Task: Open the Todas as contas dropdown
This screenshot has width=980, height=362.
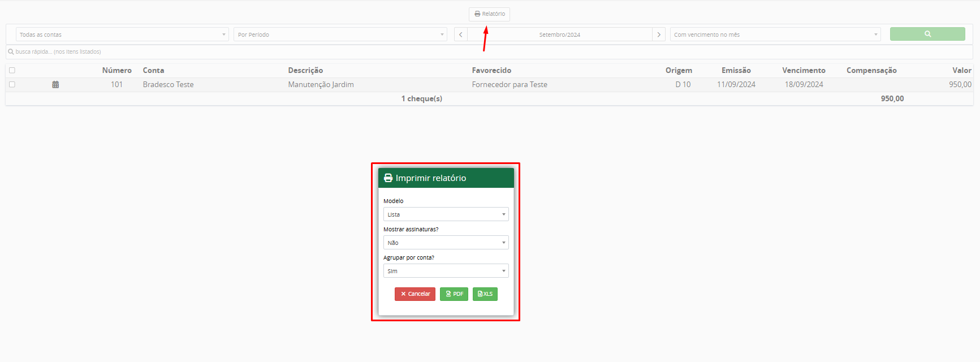Action: click(x=122, y=35)
